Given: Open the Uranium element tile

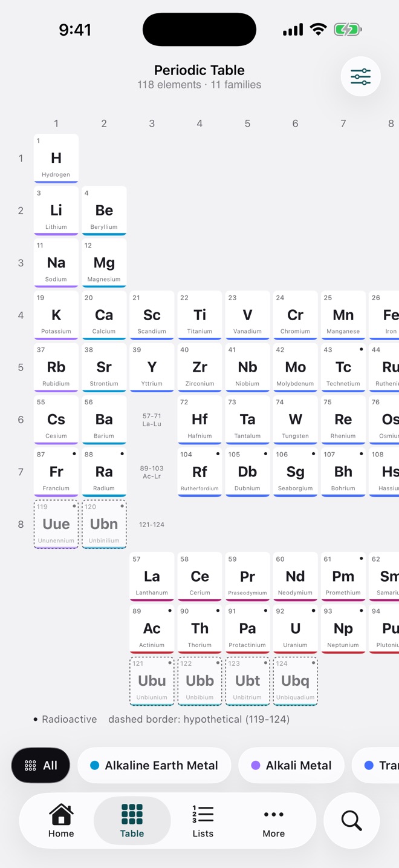Looking at the screenshot, I should click(x=295, y=629).
